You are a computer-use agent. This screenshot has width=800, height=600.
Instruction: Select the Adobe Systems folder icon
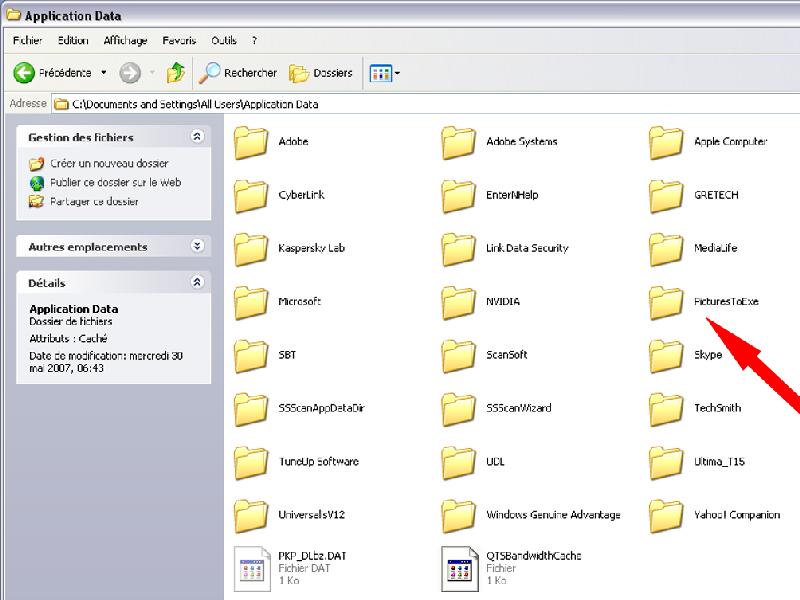click(x=459, y=143)
